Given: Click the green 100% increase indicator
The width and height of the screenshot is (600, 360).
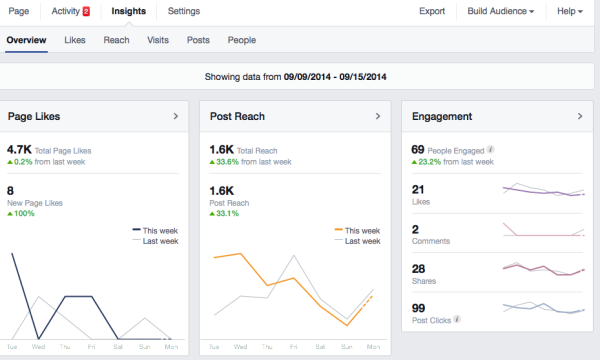Looking at the screenshot, I should point(21,213).
